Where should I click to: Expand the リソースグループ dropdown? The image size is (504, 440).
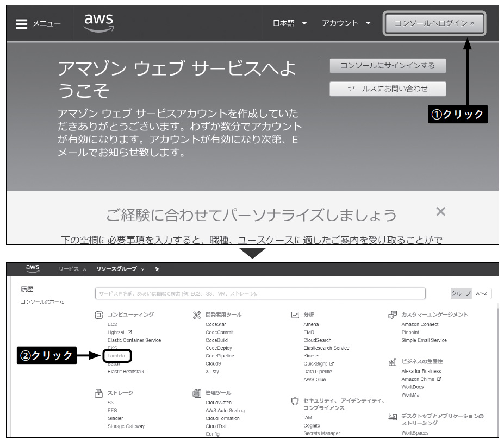(120, 269)
